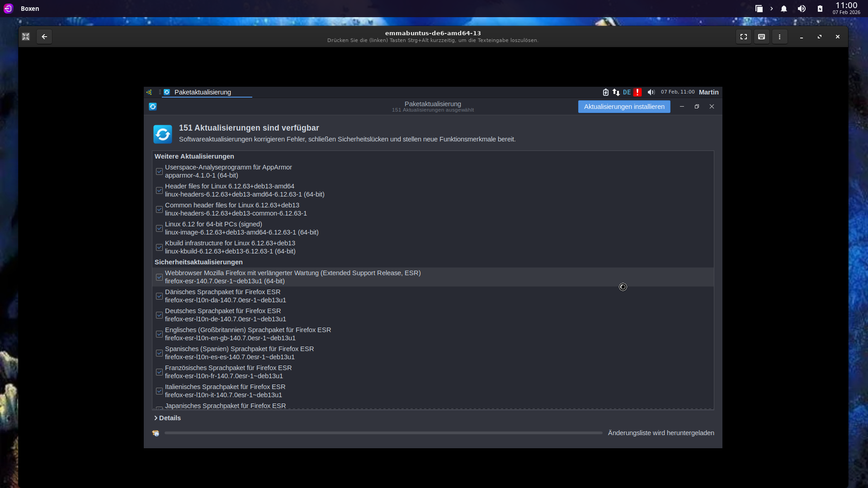Open the host notification bell icon
This screenshot has height=488, width=868.
click(x=784, y=9)
